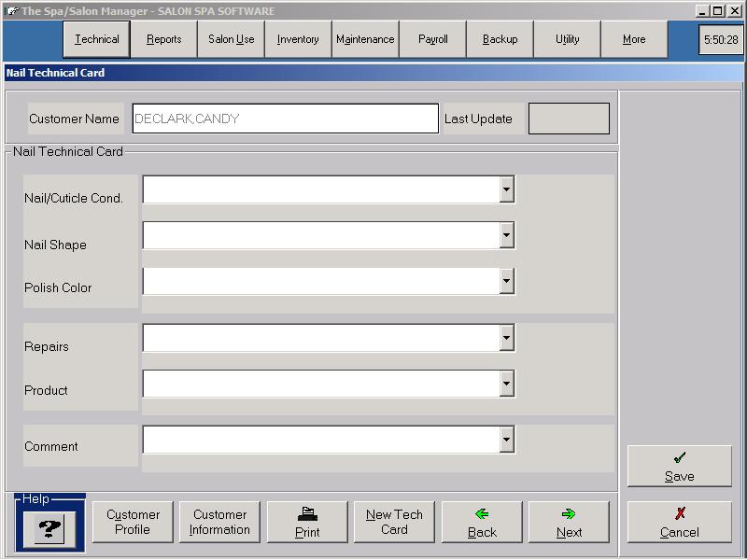Image resolution: width=747 pixels, height=560 pixels.
Task: Expand the Nail/Cuticle Cond. dropdown
Action: [x=506, y=189]
